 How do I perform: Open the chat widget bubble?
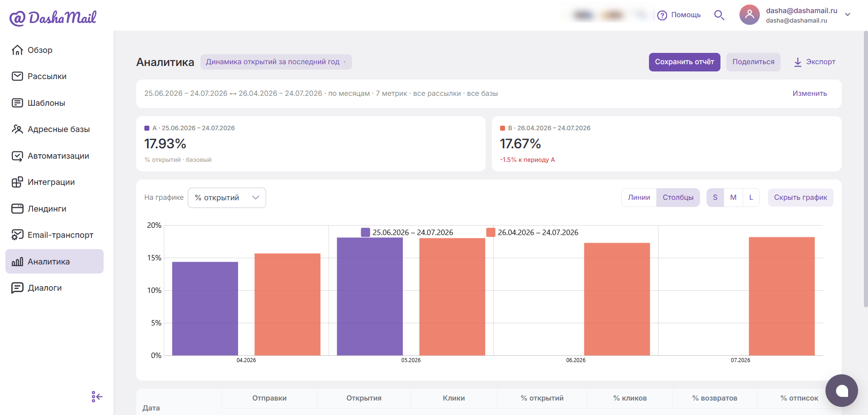(841, 391)
